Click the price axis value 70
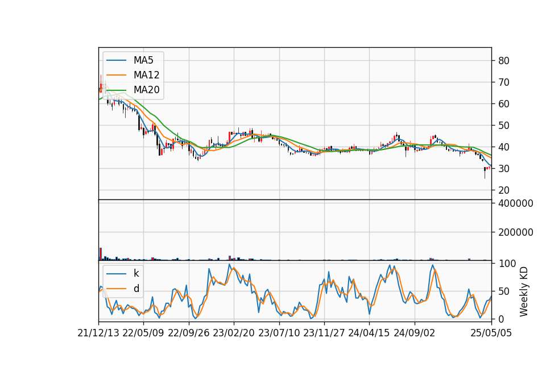The image size is (546, 392). (x=504, y=82)
